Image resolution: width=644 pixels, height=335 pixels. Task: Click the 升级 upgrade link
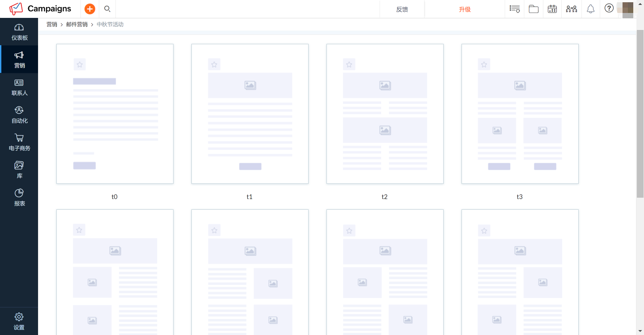[465, 9]
